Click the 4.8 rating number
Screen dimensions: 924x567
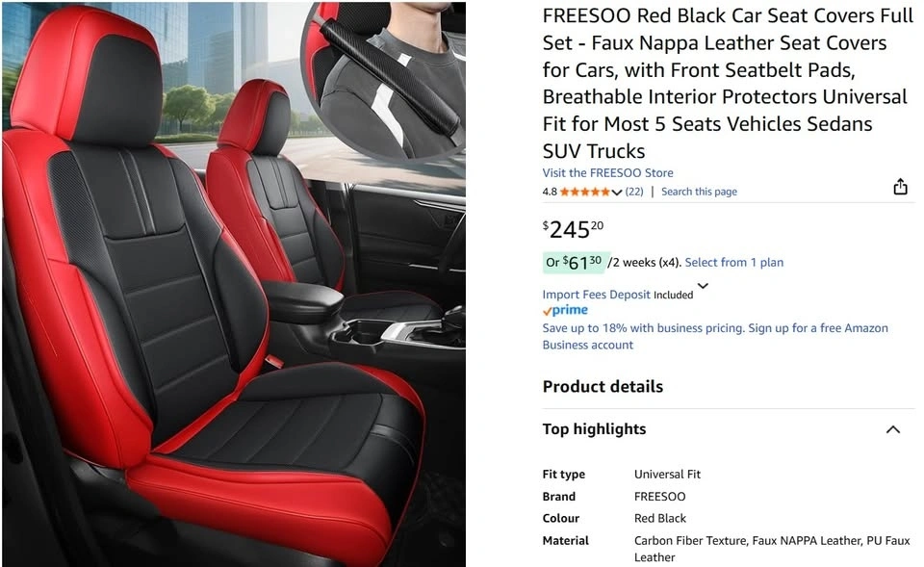point(550,192)
